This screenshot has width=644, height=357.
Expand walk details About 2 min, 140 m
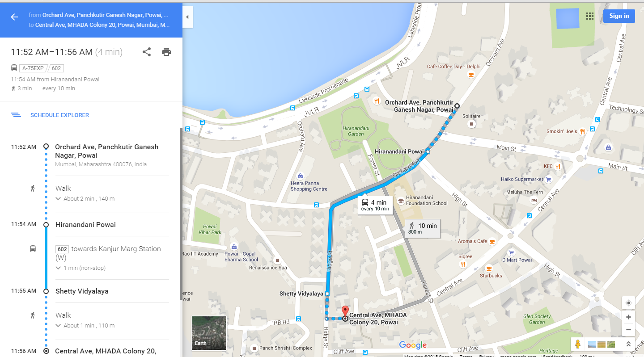(85, 198)
